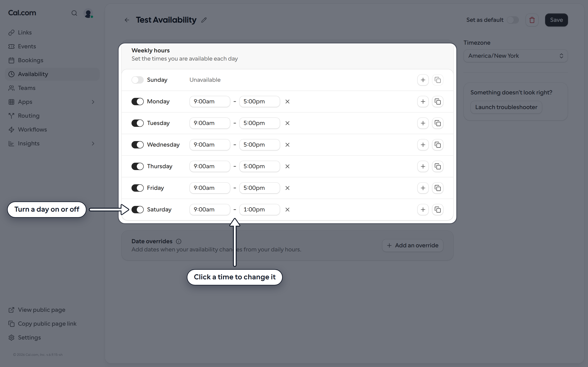Switch on Set as default
This screenshot has width=588, height=367.
coord(513,20)
